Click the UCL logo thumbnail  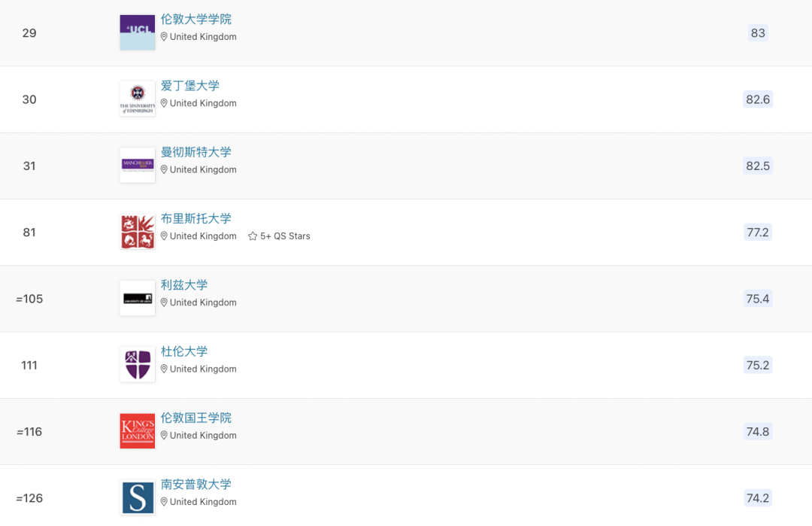coord(138,32)
